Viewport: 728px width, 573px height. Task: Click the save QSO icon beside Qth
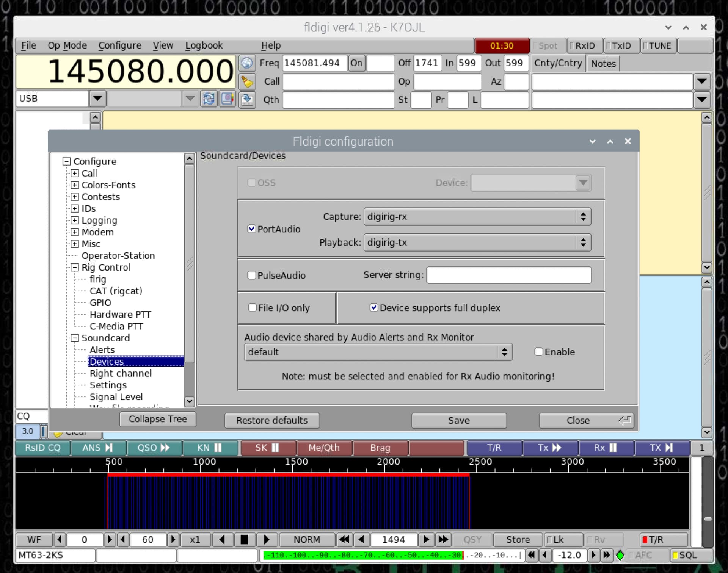point(247,100)
